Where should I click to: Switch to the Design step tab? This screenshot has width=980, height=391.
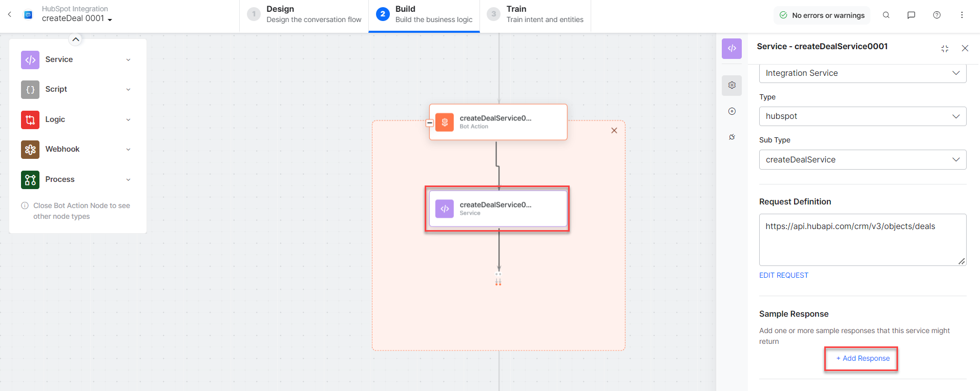pos(304,15)
